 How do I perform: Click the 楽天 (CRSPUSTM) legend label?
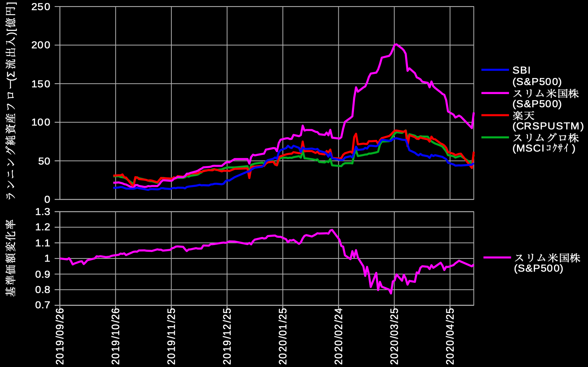pos(548,121)
